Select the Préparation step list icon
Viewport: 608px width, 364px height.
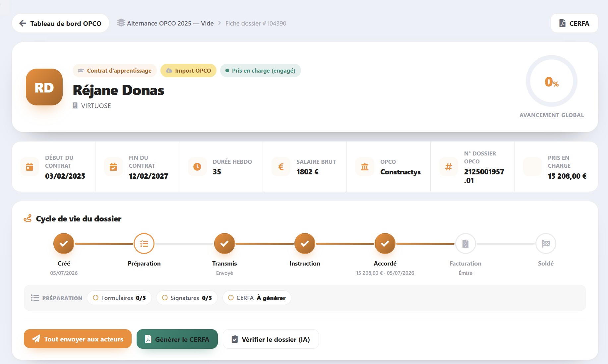[x=144, y=244]
